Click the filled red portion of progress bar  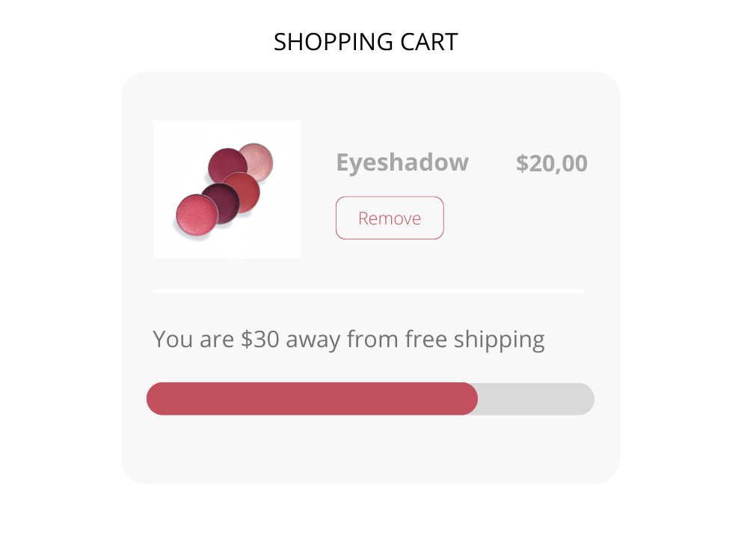[x=312, y=399]
